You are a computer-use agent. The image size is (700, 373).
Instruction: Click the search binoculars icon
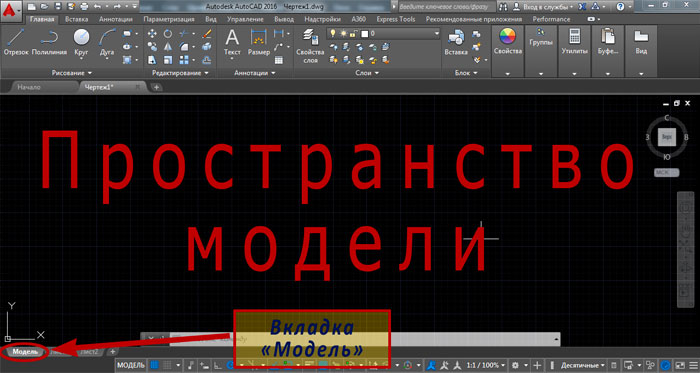(x=503, y=7)
